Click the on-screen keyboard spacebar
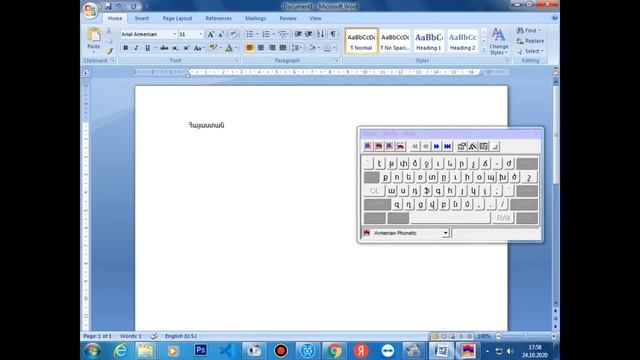Image resolution: width=640 pixels, height=360 pixels. tap(450, 218)
